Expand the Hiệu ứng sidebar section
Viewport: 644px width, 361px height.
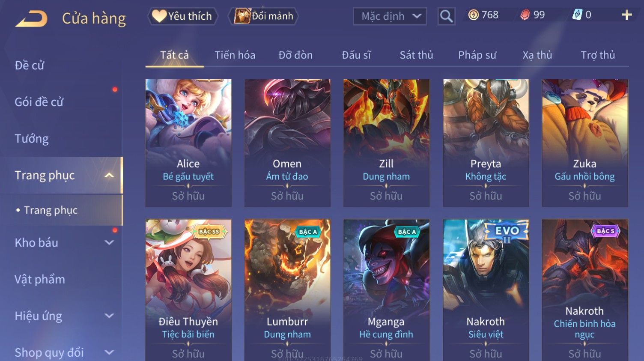[x=109, y=316]
